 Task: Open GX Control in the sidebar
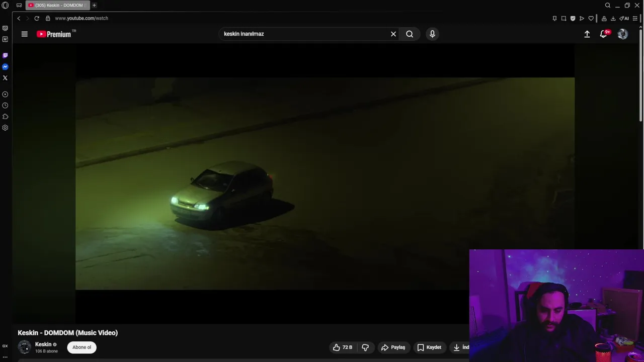click(x=5, y=28)
